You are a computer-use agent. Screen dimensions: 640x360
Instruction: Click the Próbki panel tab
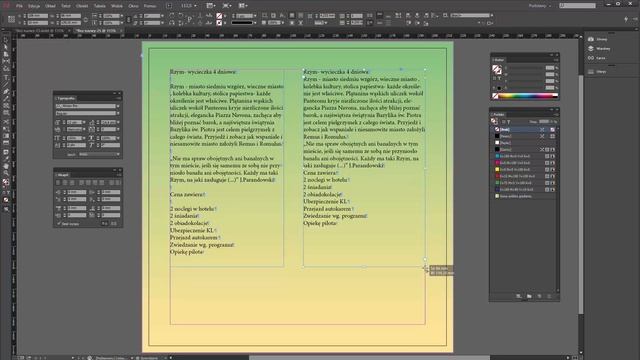pyautogui.click(x=498, y=115)
